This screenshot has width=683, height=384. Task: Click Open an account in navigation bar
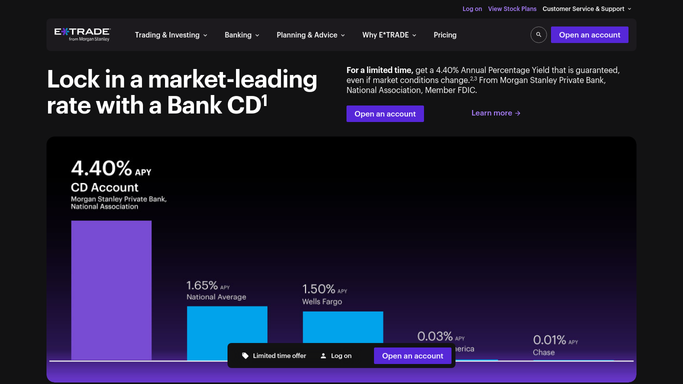click(589, 35)
